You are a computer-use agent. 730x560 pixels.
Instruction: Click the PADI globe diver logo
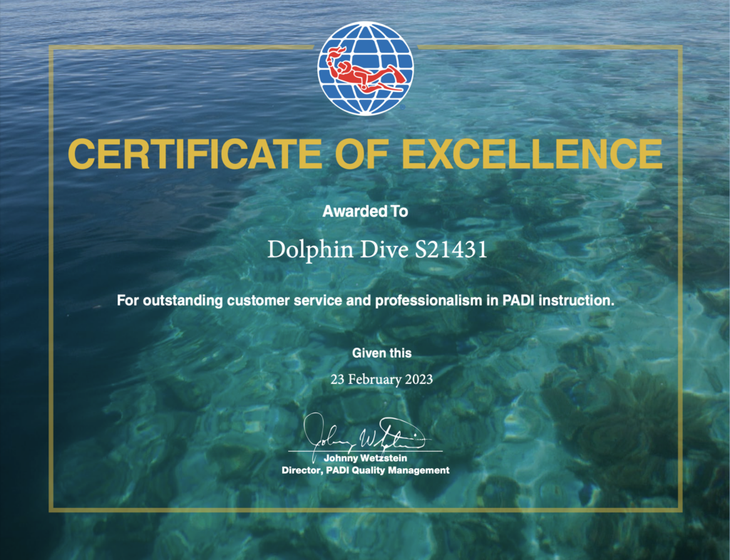[x=366, y=68]
